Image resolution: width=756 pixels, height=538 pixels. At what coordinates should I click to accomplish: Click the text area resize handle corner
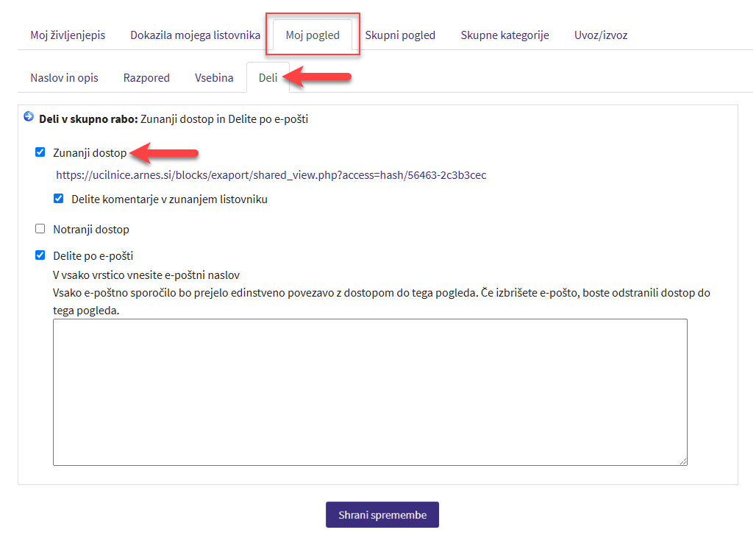click(x=683, y=461)
